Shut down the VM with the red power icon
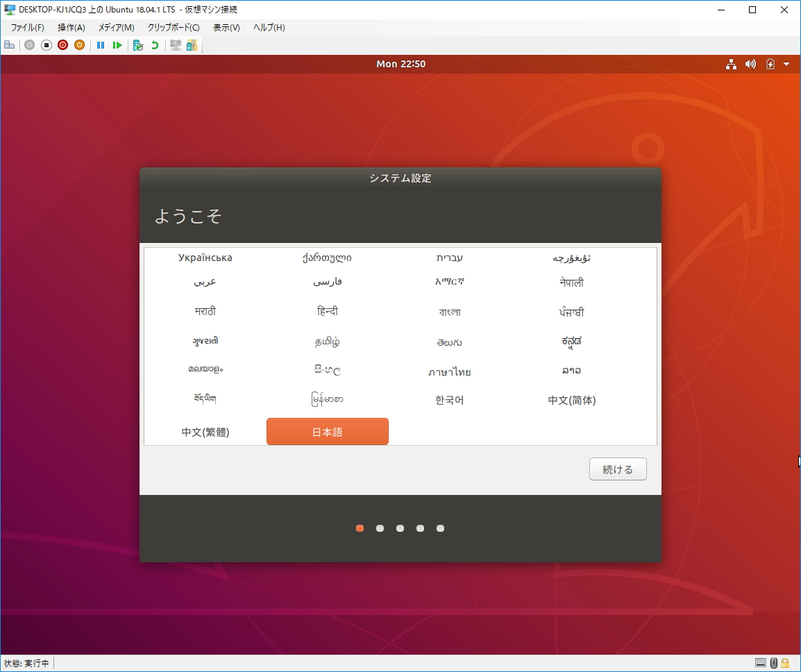Viewport: 801px width, 672px height. click(x=63, y=45)
